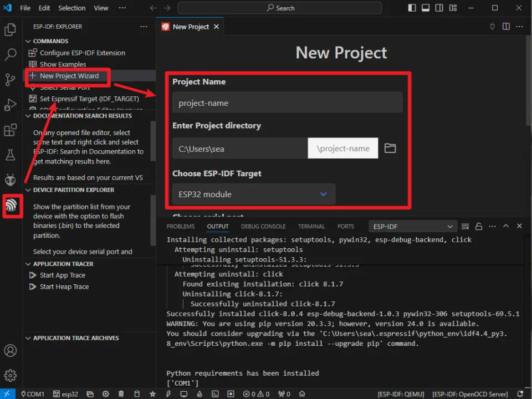532x399 pixels.
Task: Open the File menu
Action: pyautogui.click(x=25, y=8)
